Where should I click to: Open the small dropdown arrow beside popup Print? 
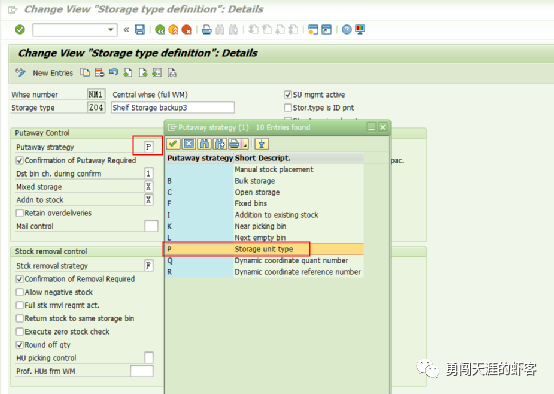[x=245, y=145]
